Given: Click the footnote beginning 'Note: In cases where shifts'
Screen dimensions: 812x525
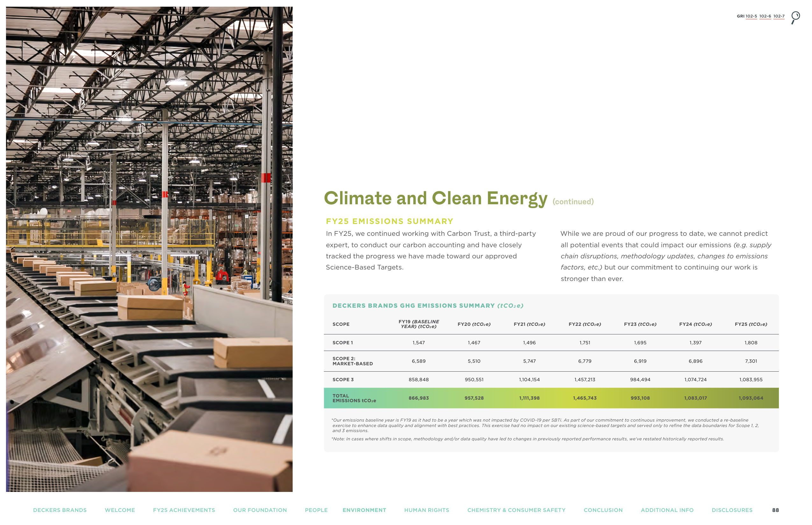Looking at the screenshot, I should pos(527,439).
